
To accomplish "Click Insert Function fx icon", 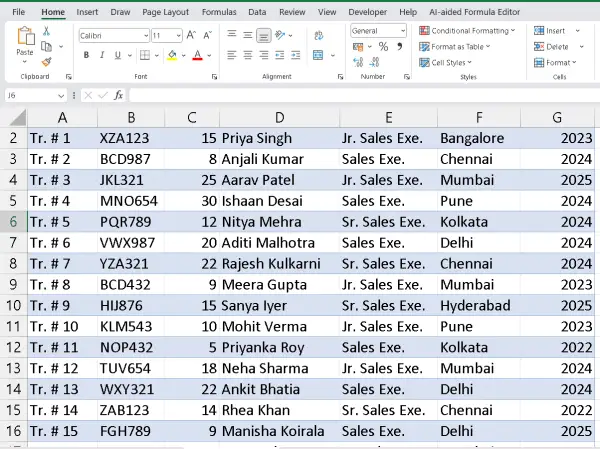I will coord(118,95).
